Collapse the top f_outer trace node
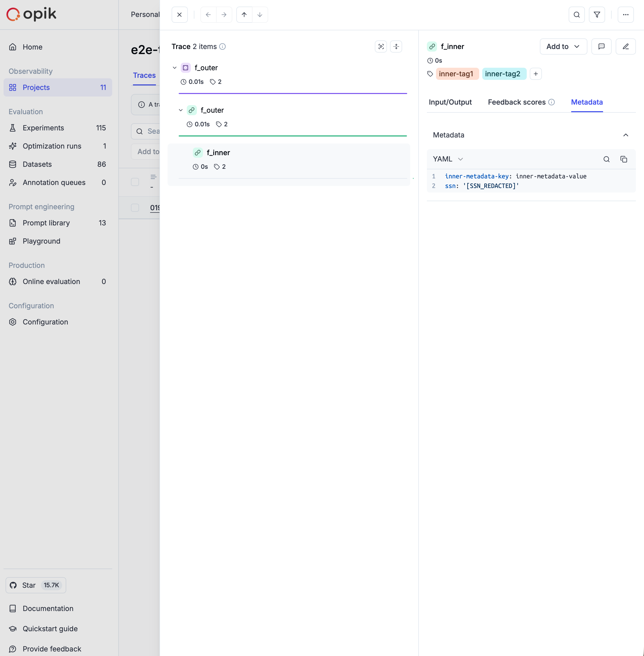This screenshot has width=644, height=656. pos(175,68)
